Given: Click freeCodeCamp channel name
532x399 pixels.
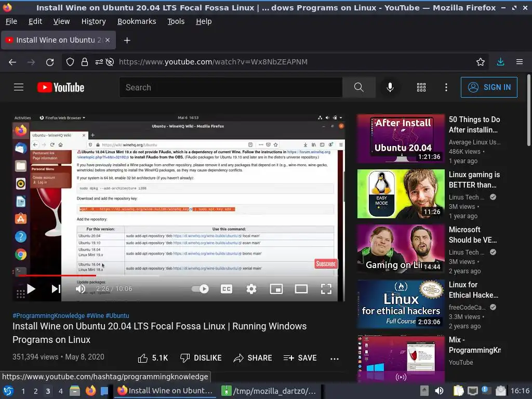Looking at the screenshot, I should click(x=467, y=307).
